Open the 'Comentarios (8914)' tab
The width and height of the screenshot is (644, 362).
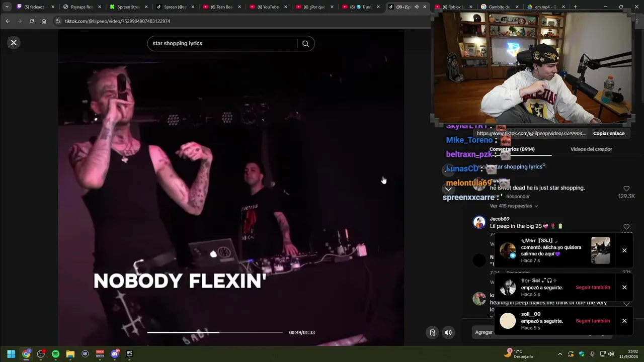(x=512, y=149)
